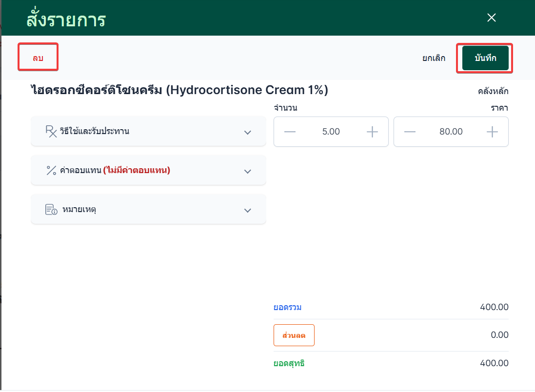This screenshot has width=535, height=392.
Task: Click the ยอดสุทธิ net total label
Action: point(289,363)
